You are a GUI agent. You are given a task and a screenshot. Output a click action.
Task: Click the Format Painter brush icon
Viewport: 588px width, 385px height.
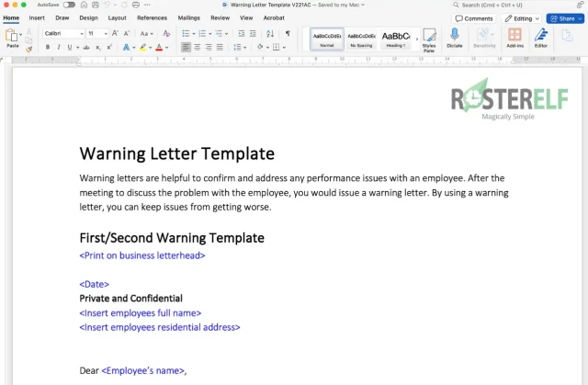28,49
